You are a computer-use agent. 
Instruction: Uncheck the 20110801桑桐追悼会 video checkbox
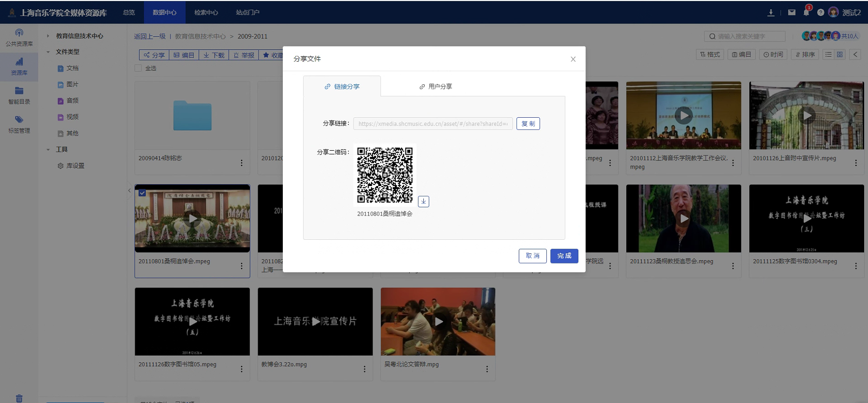pos(142,193)
